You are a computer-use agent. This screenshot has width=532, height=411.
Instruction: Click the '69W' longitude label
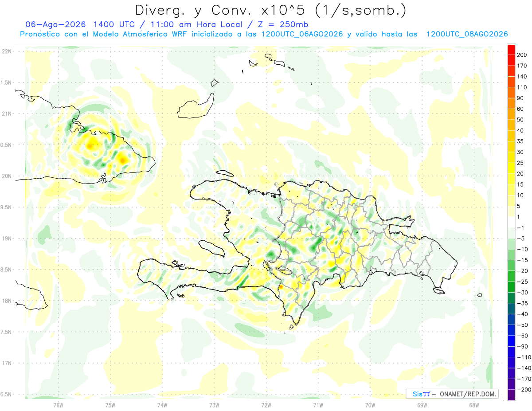(x=422, y=405)
